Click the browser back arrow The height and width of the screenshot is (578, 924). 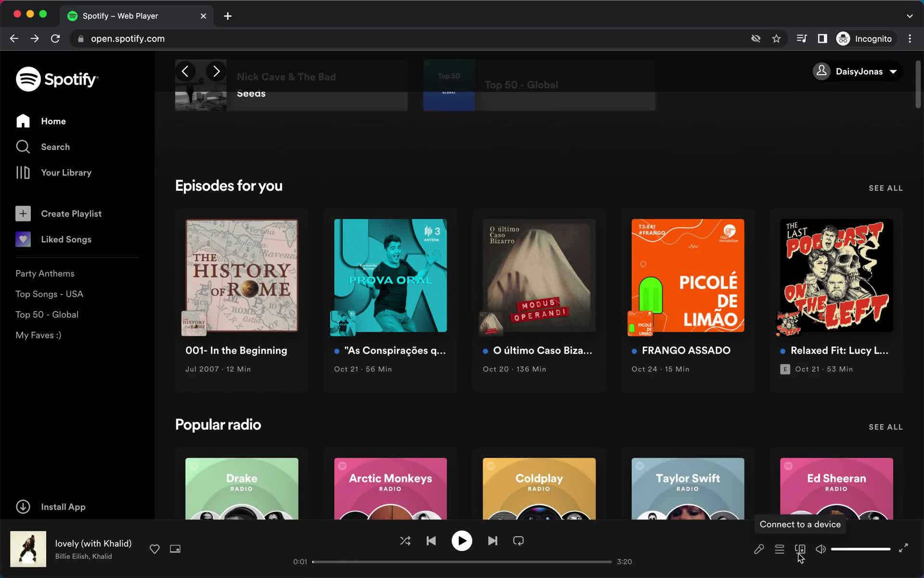point(14,39)
